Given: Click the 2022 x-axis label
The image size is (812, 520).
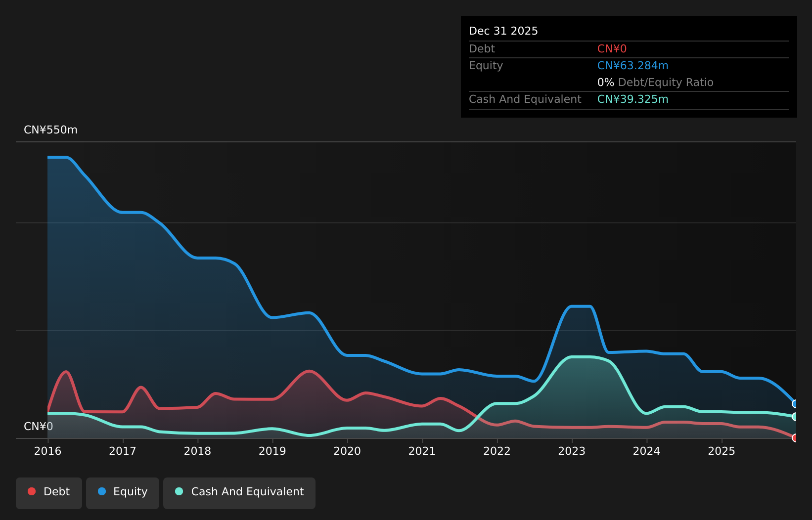Looking at the screenshot, I should (x=496, y=451).
